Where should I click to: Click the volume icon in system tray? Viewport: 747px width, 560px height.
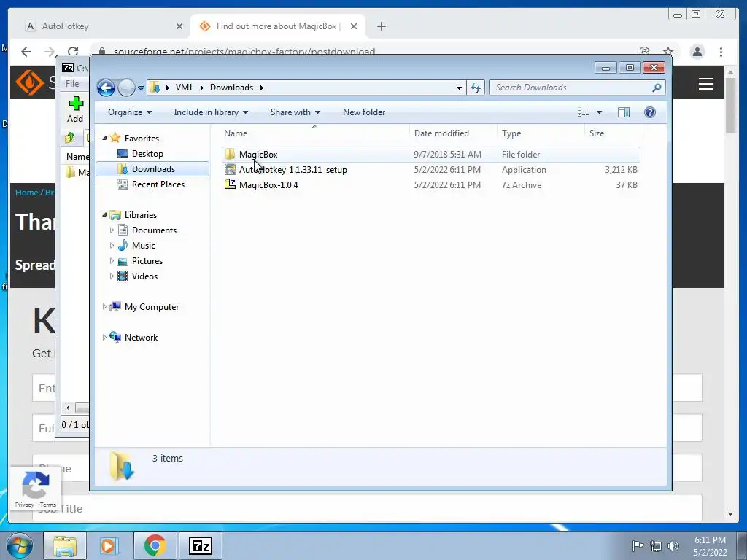pyautogui.click(x=673, y=546)
